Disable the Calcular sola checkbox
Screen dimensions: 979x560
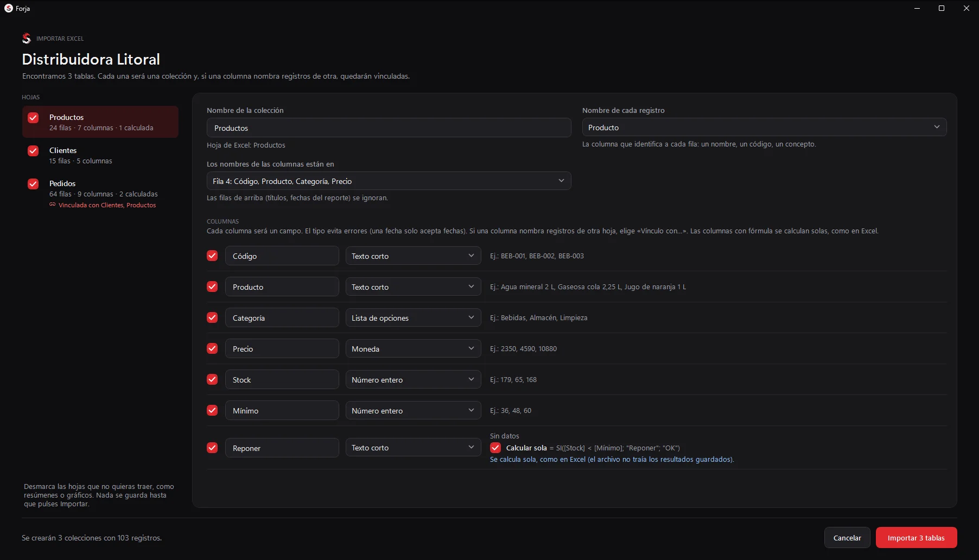click(x=495, y=448)
